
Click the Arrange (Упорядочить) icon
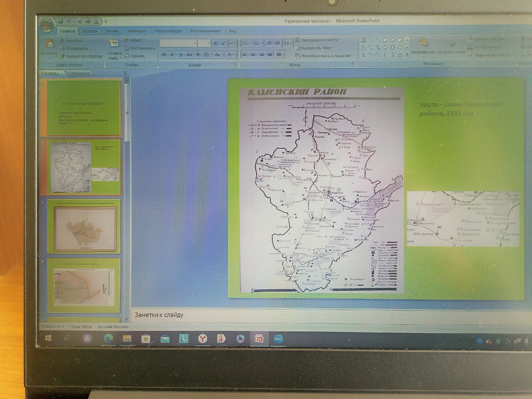click(x=423, y=43)
